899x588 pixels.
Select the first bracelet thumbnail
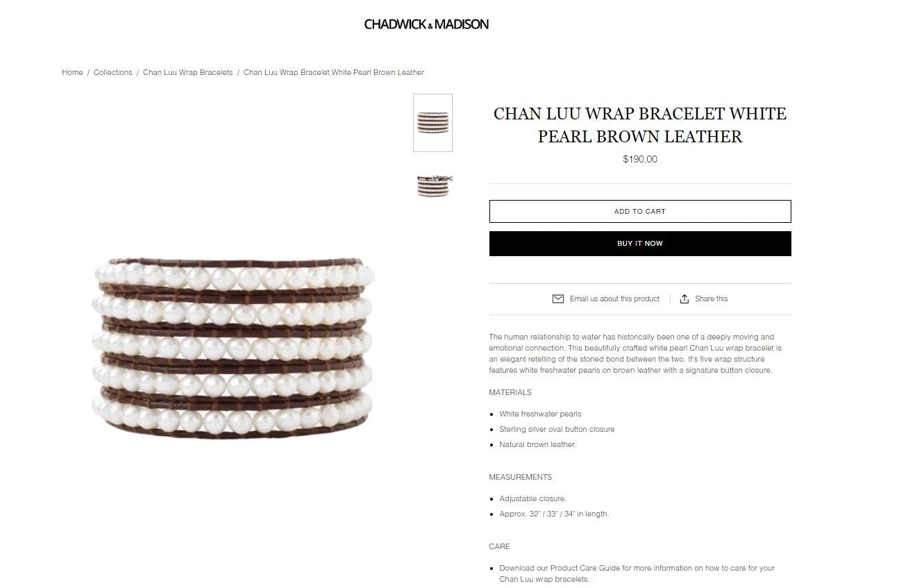[432, 123]
